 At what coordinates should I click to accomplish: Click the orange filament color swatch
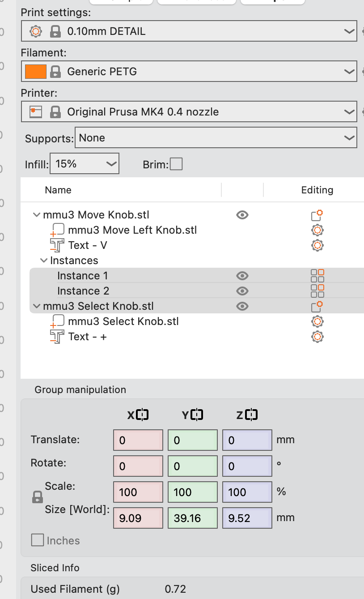click(x=36, y=72)
